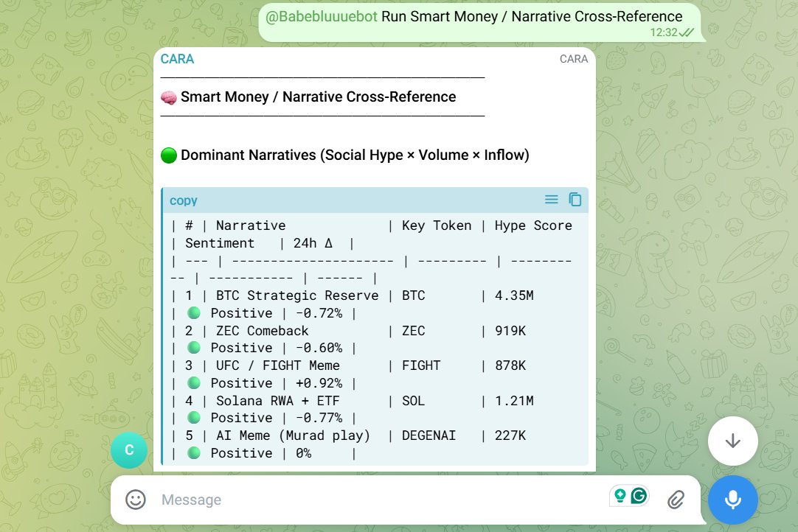Select the Dominant Narratives heading text
798x532 pixels.
click(355, 155)
